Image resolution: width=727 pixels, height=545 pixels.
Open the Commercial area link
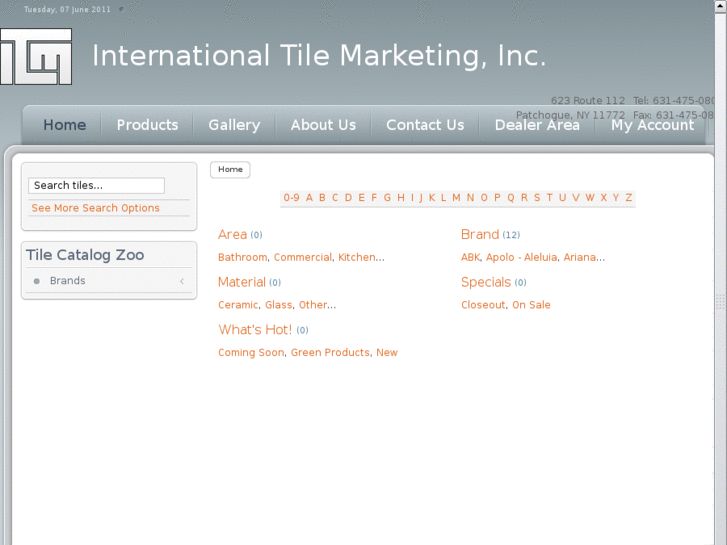click(303, 257)
